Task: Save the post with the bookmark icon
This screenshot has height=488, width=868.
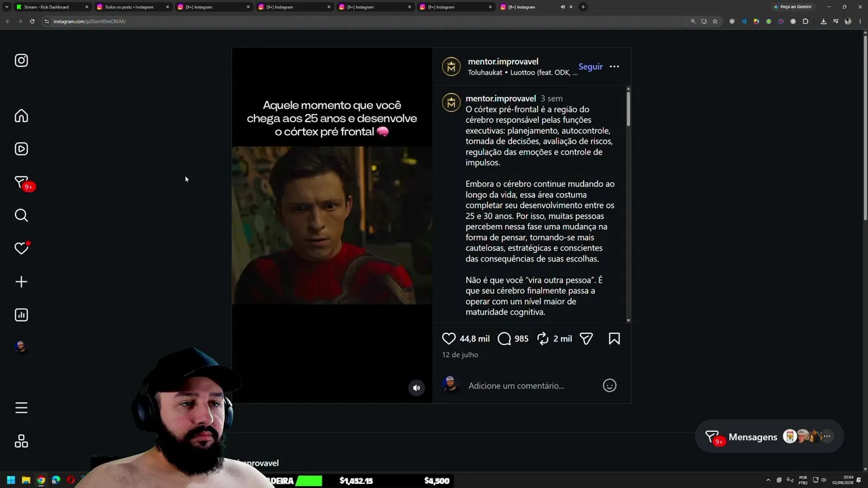Action: 614,338
